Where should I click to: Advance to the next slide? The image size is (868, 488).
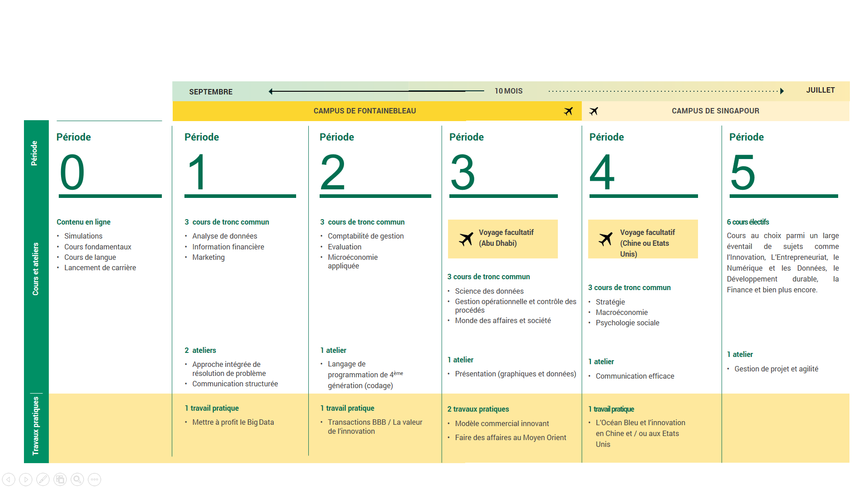click(26, 479)
